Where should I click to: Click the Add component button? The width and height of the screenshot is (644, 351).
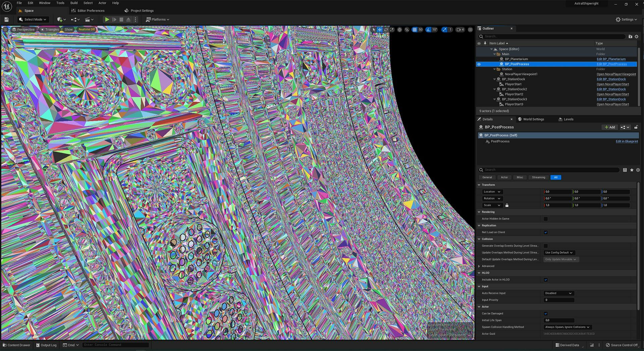pyautogui.click(x=610, y=127)
